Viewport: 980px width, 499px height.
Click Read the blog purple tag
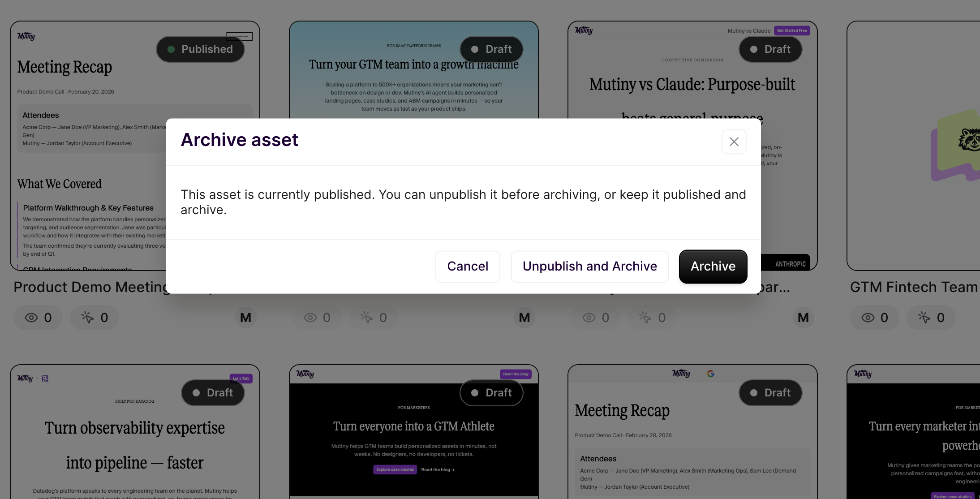[x=516, y=374]
